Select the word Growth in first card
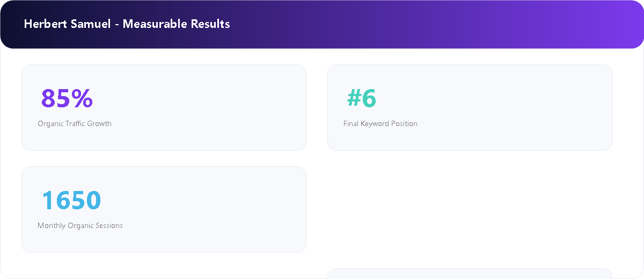This screenshot has width=644, height=279. coord(99,123)
